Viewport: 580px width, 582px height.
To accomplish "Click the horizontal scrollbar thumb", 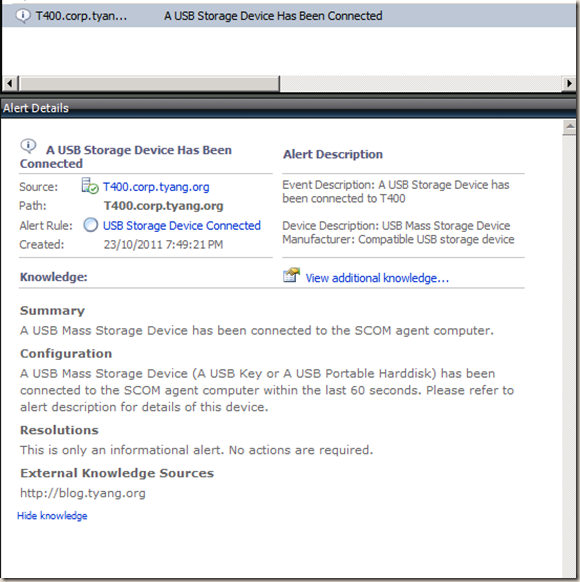I will click(149, 84).
